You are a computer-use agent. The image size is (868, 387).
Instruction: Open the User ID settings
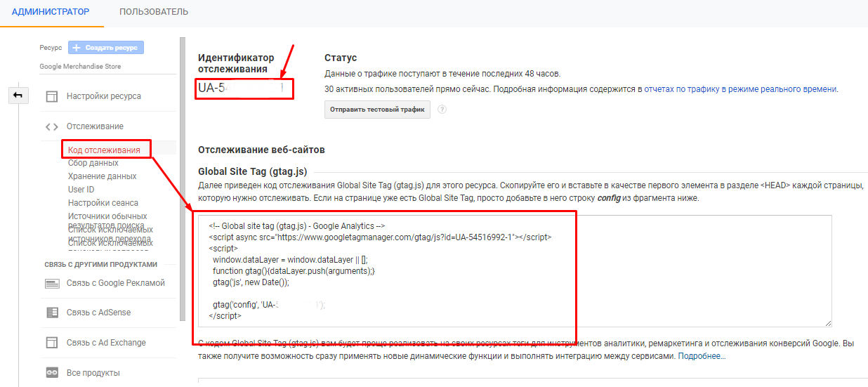[81, 190]
